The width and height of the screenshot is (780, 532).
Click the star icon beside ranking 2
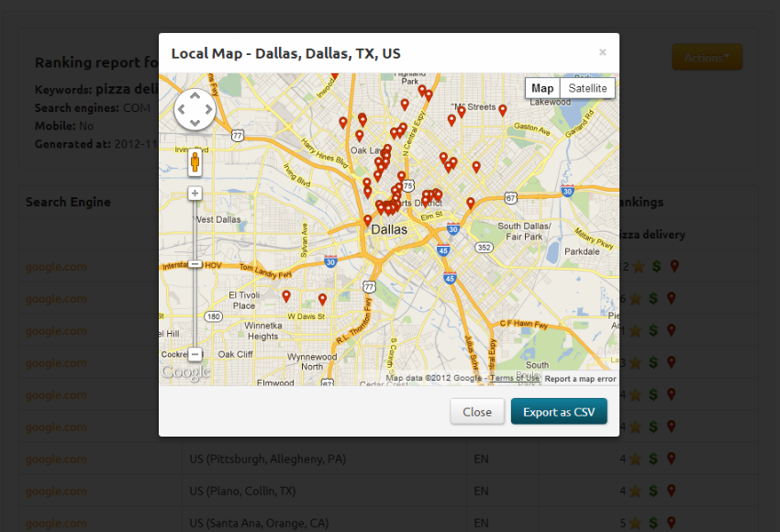click(639, 267)
